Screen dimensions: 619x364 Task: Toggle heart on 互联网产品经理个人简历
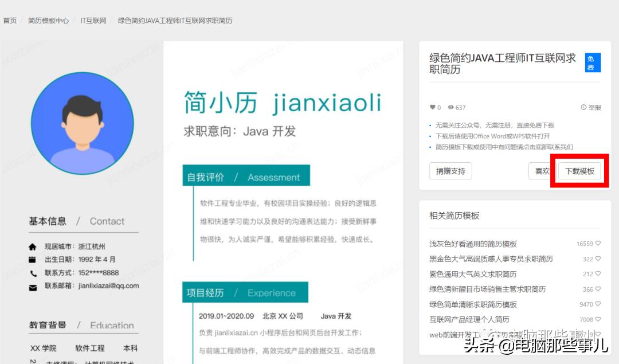[x=598, y=319]
